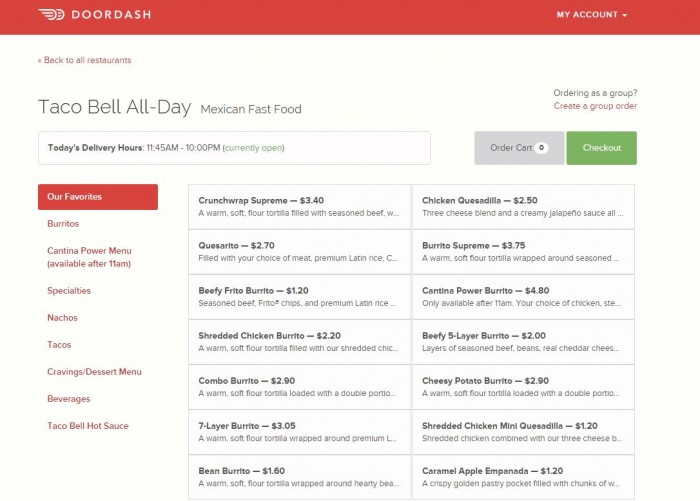
Task: Go back to all restaurants
Action: (x=84, y=60)
